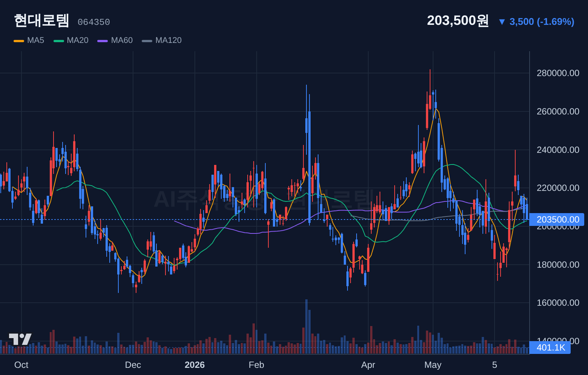Click the May time axis label
This screenshot has width=588, height=375.
[433, 365]
